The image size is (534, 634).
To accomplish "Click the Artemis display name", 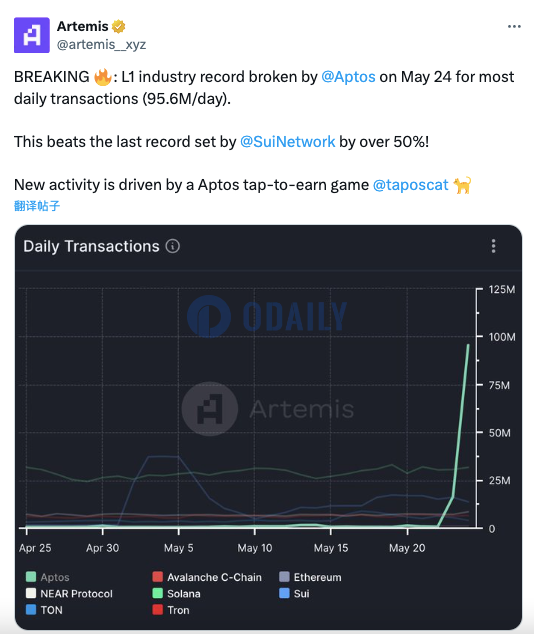I will pyautogui.click(x=82, y=26).
